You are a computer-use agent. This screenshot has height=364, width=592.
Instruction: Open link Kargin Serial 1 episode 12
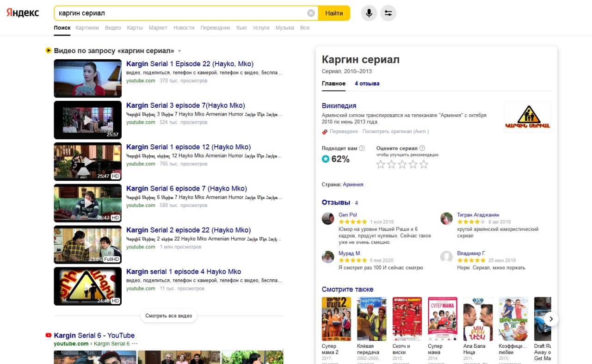click(189, 147)
